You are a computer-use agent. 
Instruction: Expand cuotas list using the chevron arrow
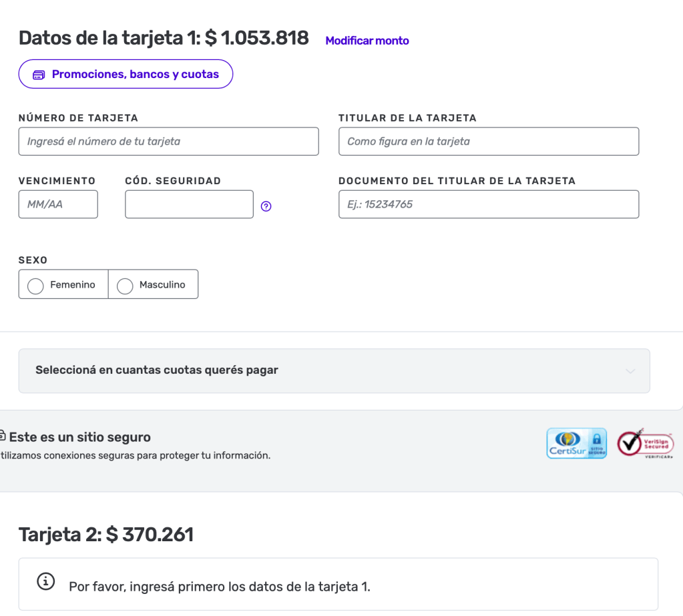tap(630, 371)
